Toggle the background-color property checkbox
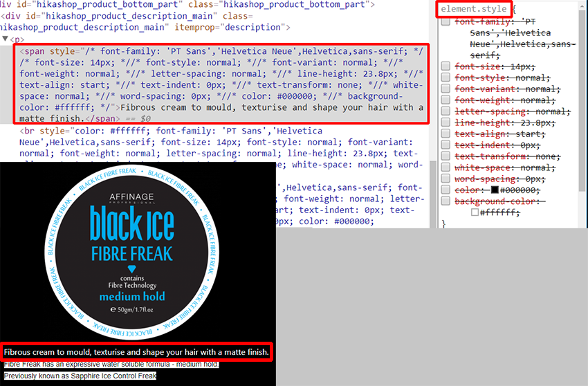 (x=445, y=201)
